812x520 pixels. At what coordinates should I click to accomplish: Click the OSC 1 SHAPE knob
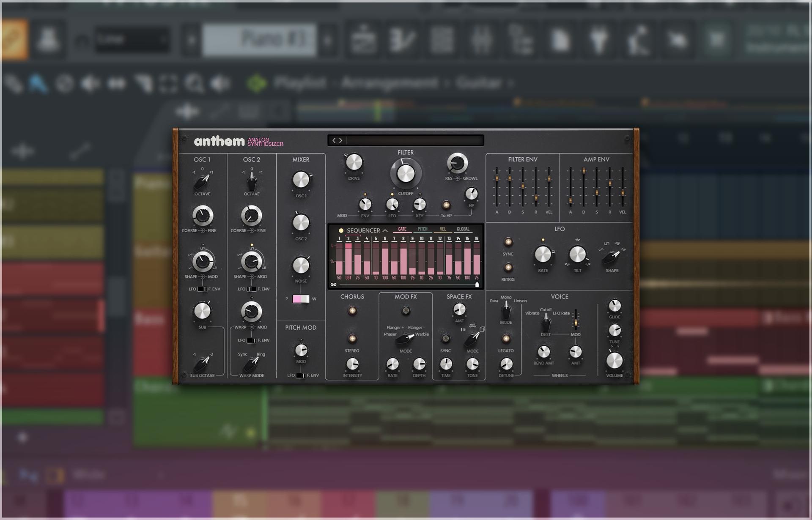[203, 262]
